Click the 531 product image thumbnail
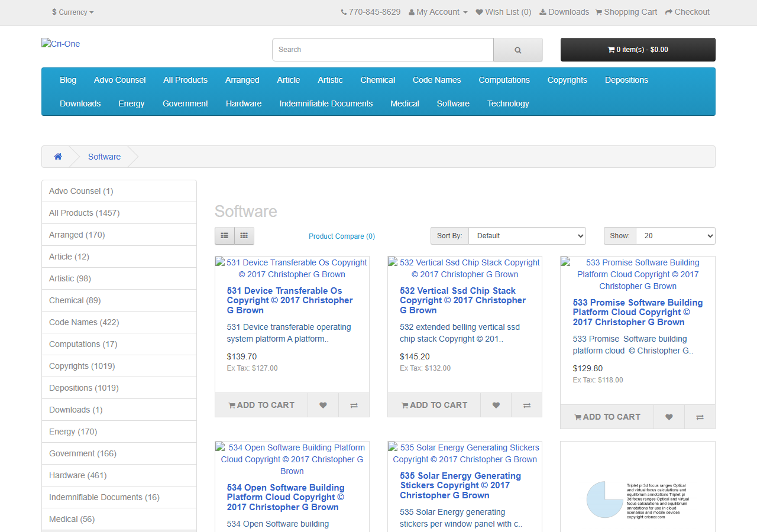 tap(292, 268)
